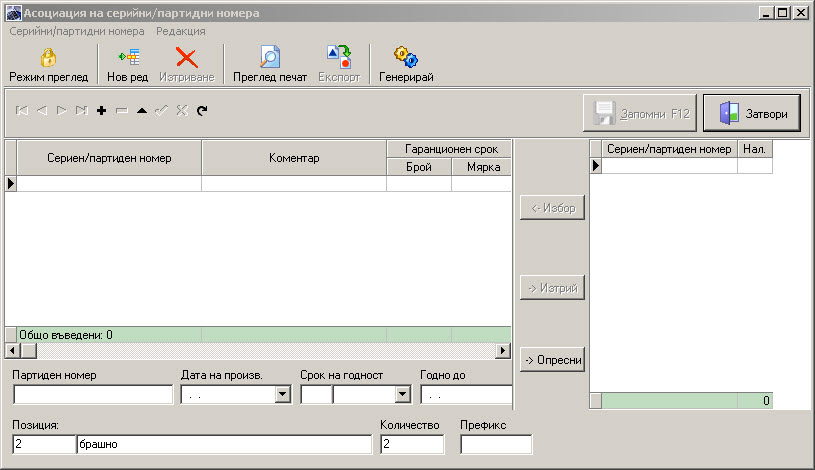Click the Генерирай gears icon
This screenshot has height=470, width=815.
pos(405,57)
